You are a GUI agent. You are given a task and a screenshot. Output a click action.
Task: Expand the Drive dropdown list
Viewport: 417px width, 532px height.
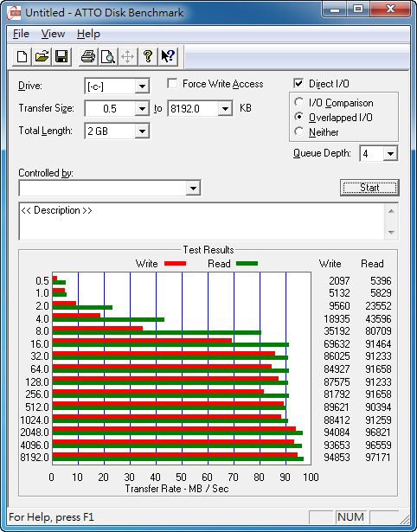tap(142, 87)
